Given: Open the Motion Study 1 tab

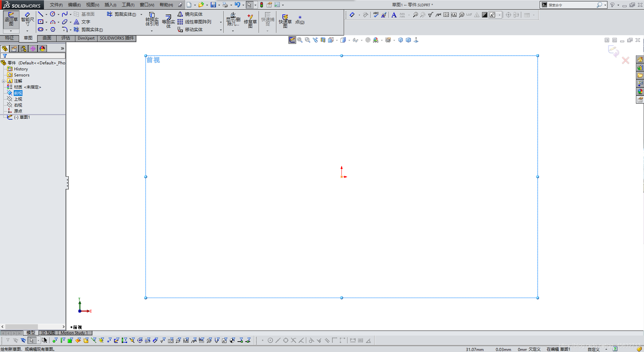Looking at the screenshot, I should click(74, 333).
